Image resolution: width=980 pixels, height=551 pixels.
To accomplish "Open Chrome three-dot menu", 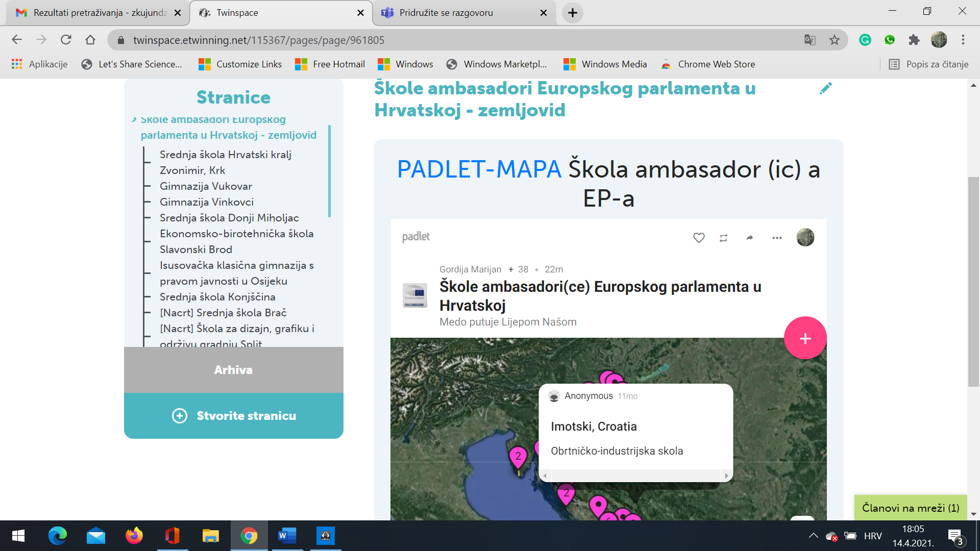I will (963, 40).
